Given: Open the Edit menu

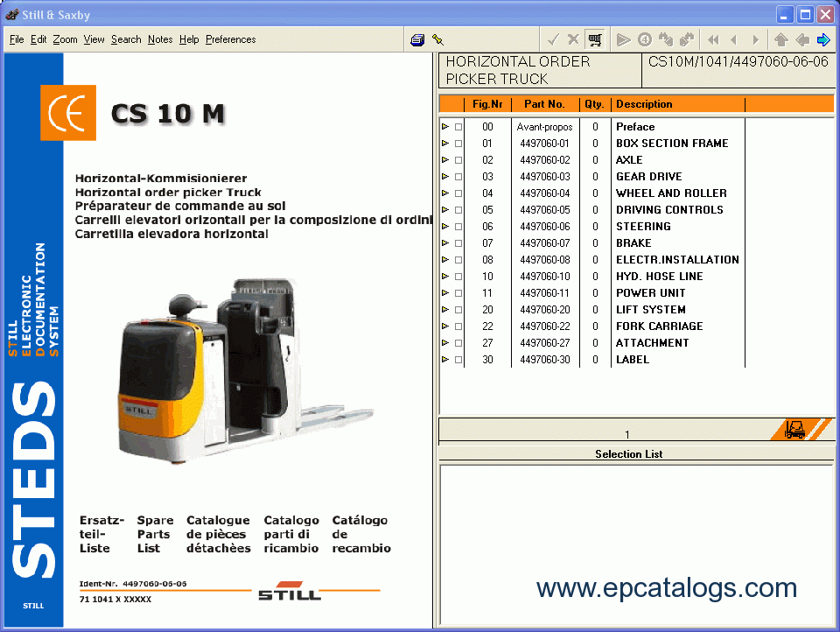Looking at the screenshot, I should click(x=38, y=39).
